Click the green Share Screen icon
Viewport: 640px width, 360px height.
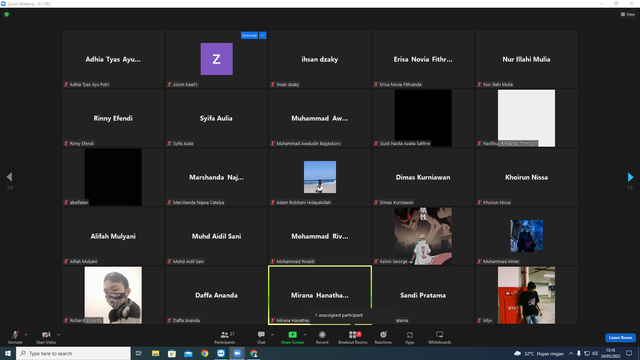coord(292,335)
